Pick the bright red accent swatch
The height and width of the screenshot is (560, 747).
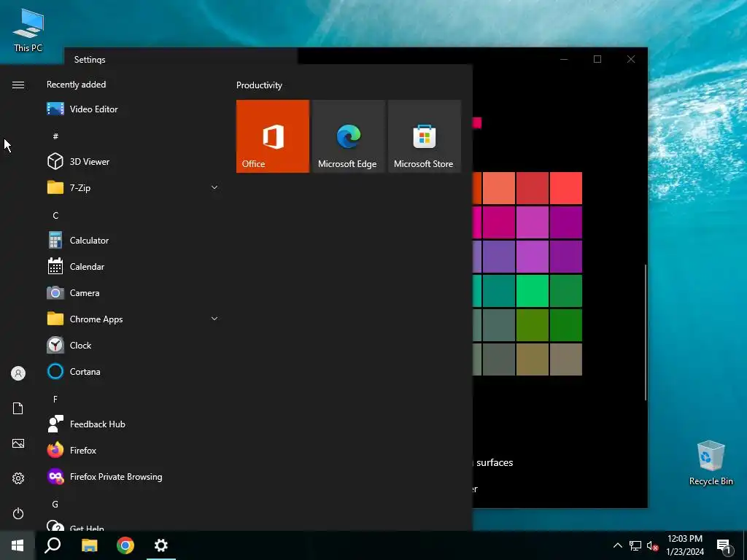tap(566, 188)
